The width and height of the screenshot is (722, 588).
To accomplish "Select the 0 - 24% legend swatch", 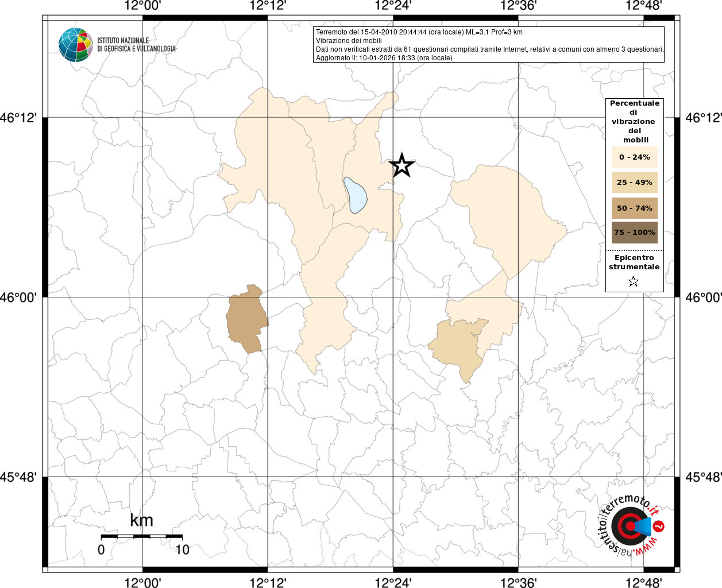I will pyautogui.click(x=634, y=157).
